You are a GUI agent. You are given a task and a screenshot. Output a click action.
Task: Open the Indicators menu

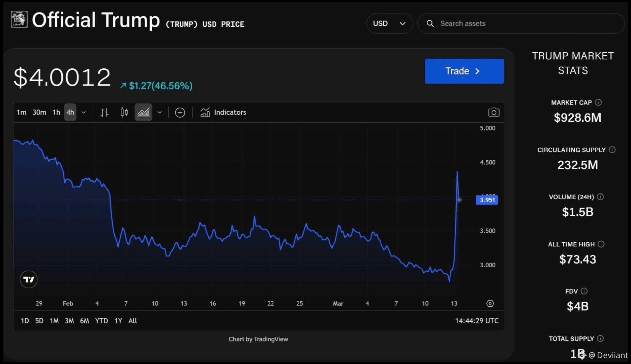pyautogui.click(x=223, y=112)
